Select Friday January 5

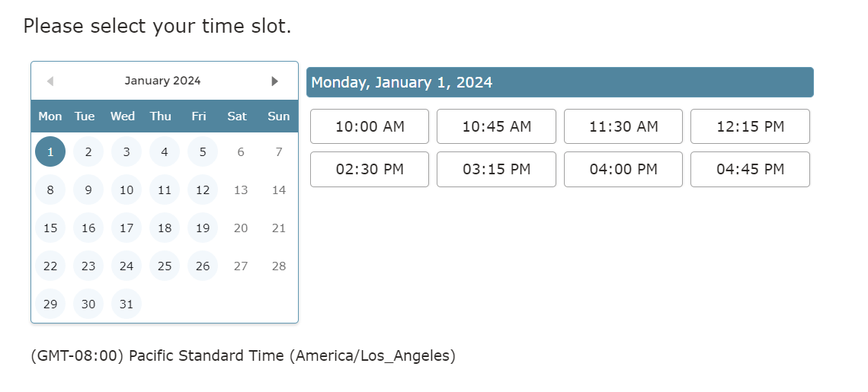[x=203, y=151]
